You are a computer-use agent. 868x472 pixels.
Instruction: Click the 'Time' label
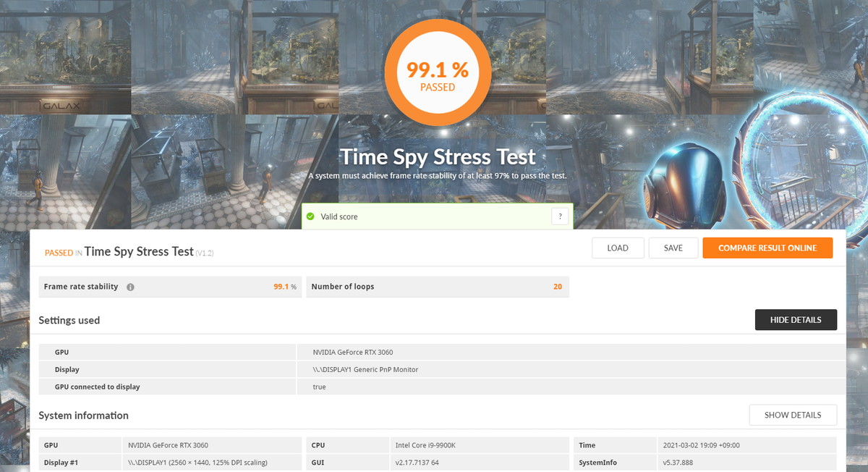[x=587, y=445]
